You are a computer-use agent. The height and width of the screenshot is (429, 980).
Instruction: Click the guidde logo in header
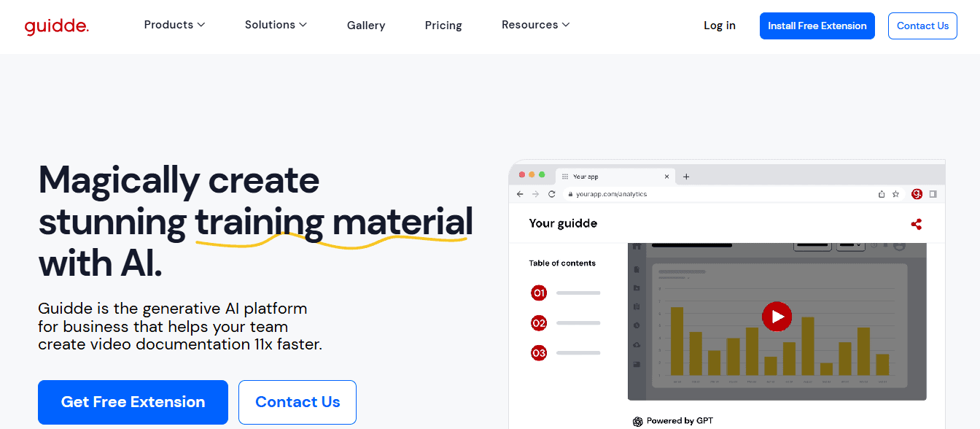[56, 26]
